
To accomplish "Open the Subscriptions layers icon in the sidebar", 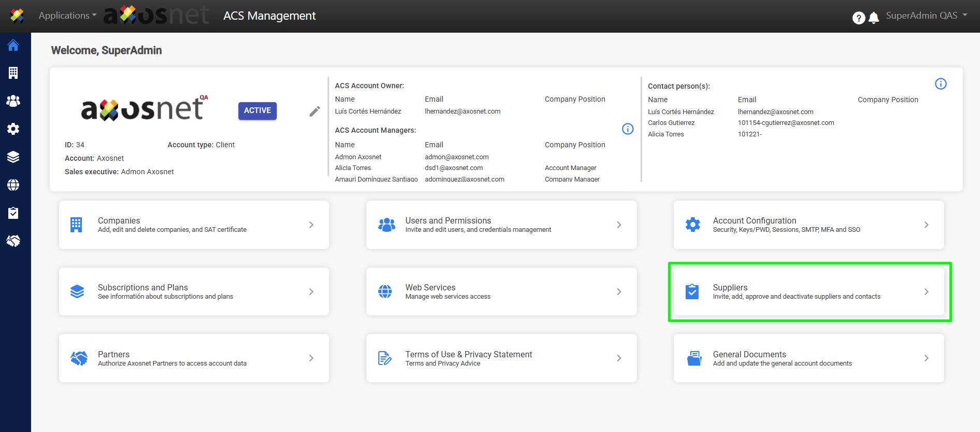I will tap(13, 157).
